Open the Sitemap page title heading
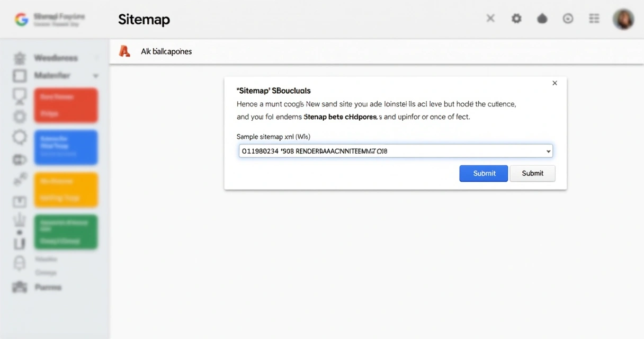644x339 pixels. [144, 19]
